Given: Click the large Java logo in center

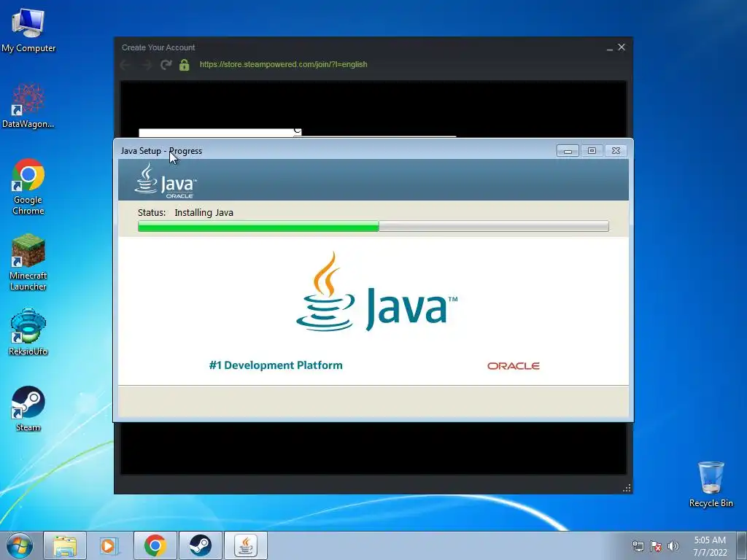Looking at the screenshot, I should (x=377, y=292).
